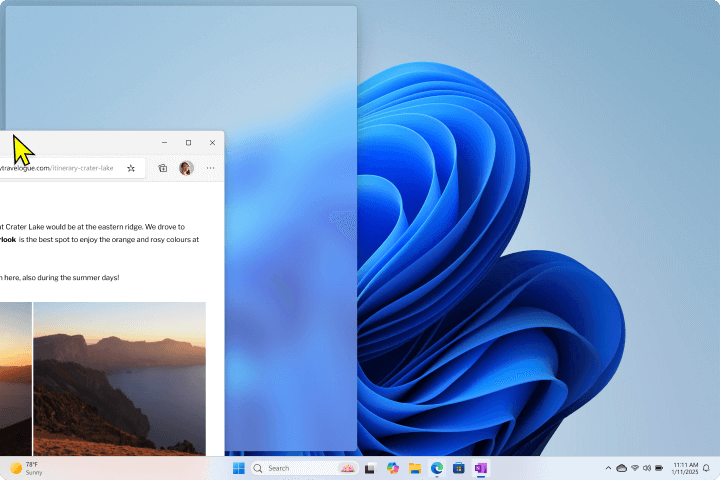Viewport: 720px width, 480px height.
Task: Open the Edge Settings and more menu
Action: [x=210, y=168]
